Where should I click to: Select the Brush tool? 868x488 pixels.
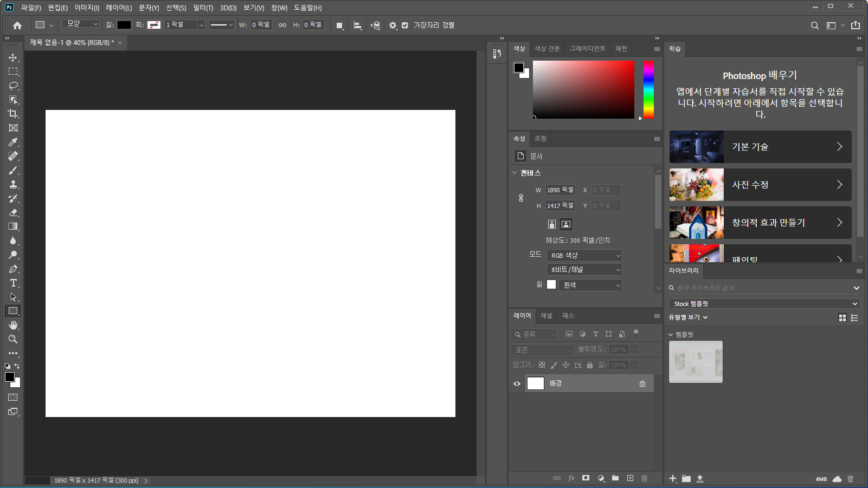pos(13,170)
